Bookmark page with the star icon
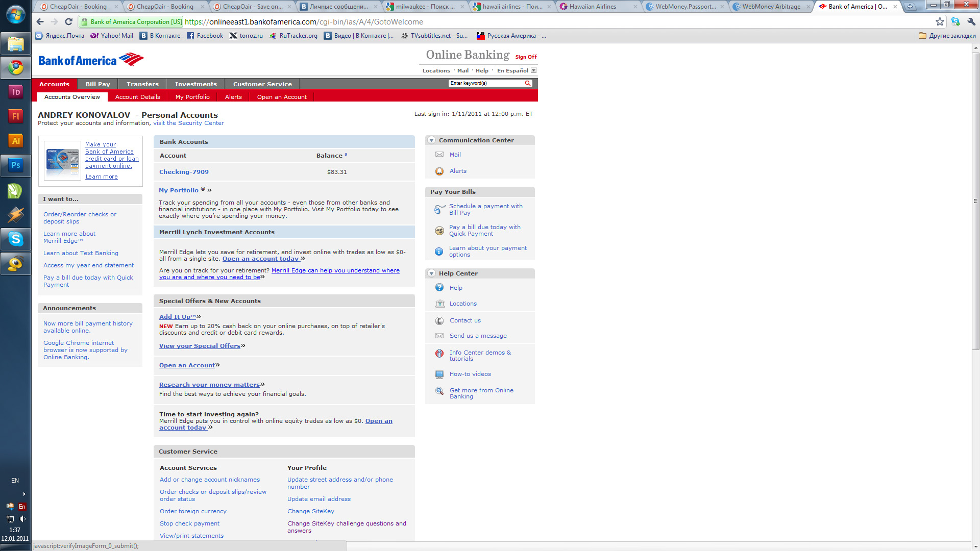This screenshot has width=980, height=551. pos(940,22)
